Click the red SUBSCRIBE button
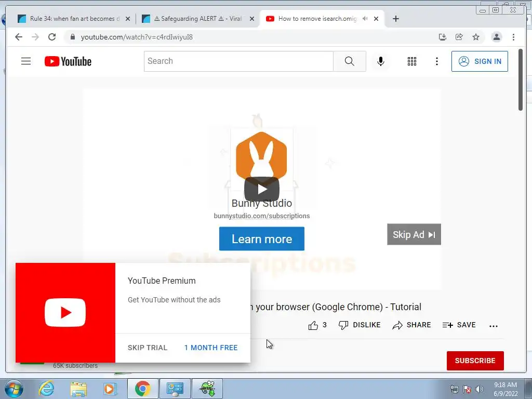The image size is (532, 399). (475, 361)
